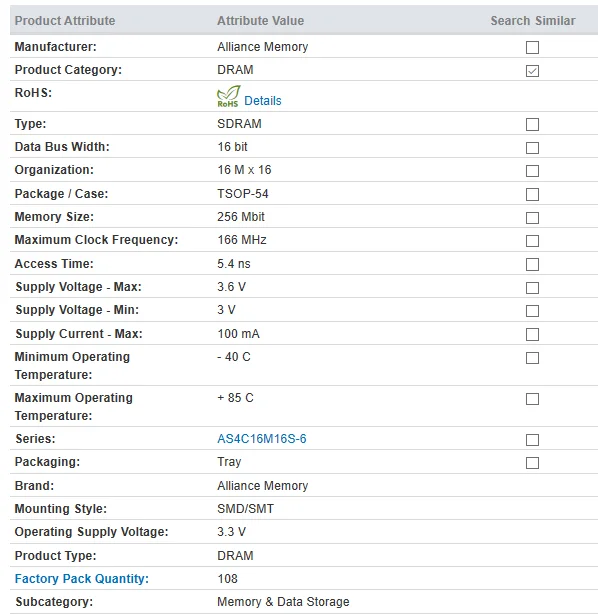Image resolution: width=598 pixels, height=614 pixels.
Task: Click the Mounting Style: label
Action: tap(60, 509)
